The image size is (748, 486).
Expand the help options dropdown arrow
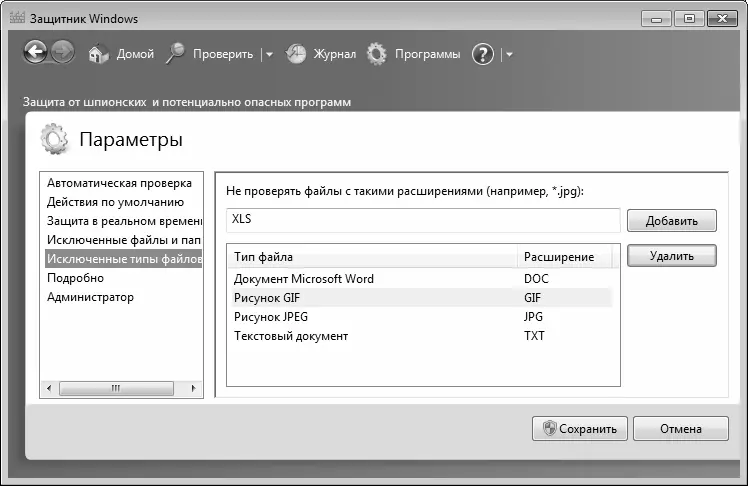pyautogui.click(x=509, y=54)
